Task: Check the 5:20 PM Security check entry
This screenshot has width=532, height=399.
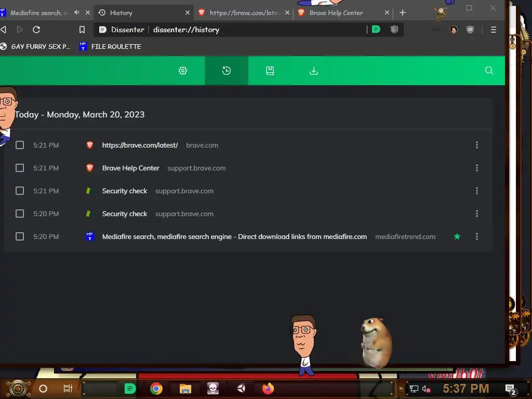Action: [x=20, y=214]
